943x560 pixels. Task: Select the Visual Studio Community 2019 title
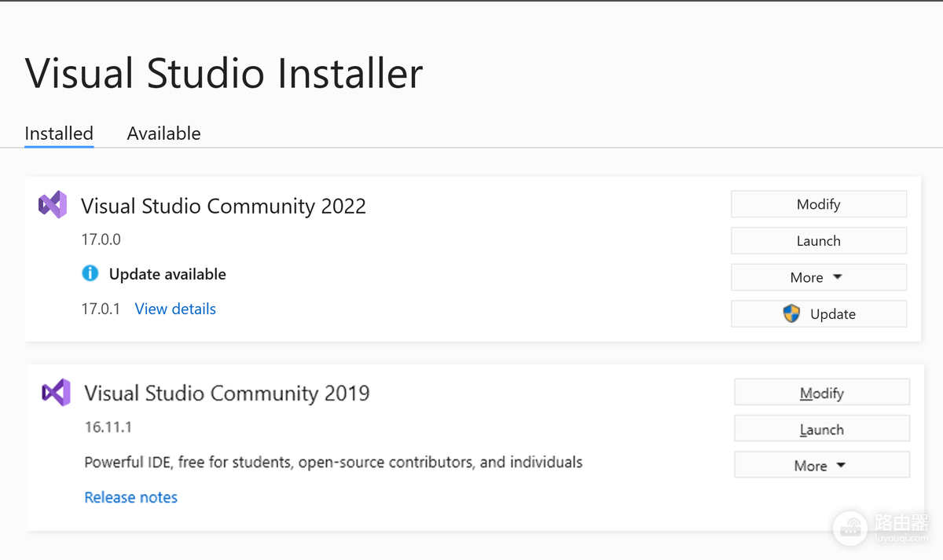click(227, 393)
